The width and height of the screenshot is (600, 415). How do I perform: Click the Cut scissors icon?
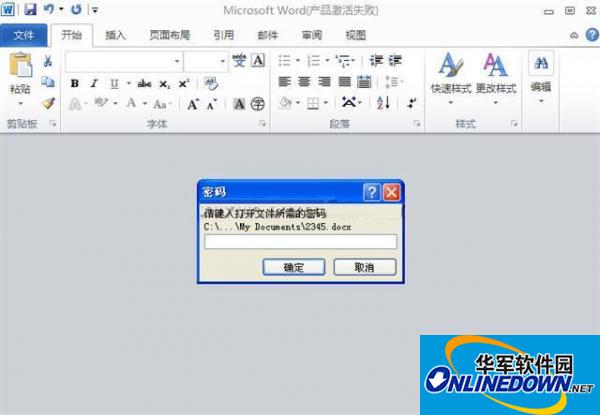pyautogui.click(x=48, y=61)
